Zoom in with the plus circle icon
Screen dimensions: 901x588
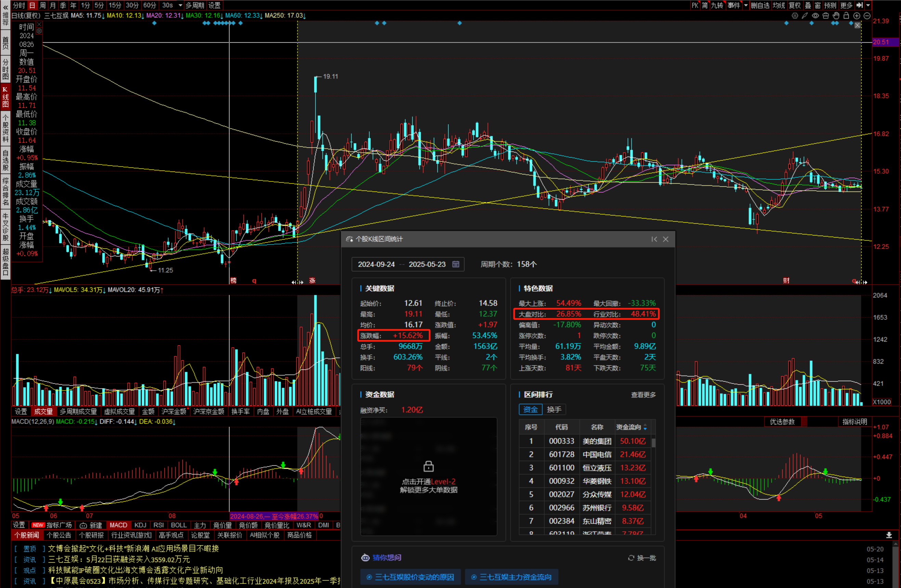point(857,15)
